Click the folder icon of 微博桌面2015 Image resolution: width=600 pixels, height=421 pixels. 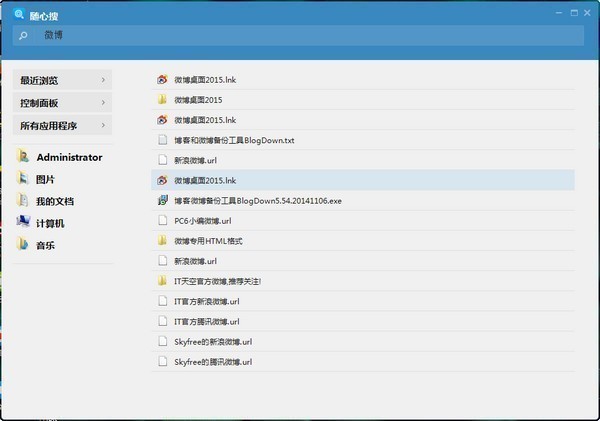coord(162,100)
